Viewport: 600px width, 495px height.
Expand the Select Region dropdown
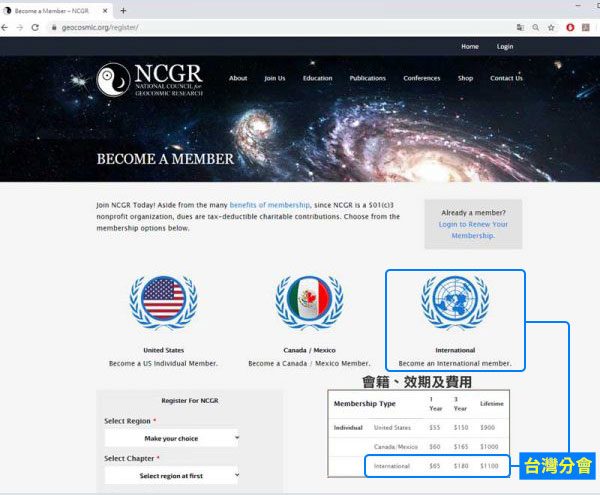171,438
